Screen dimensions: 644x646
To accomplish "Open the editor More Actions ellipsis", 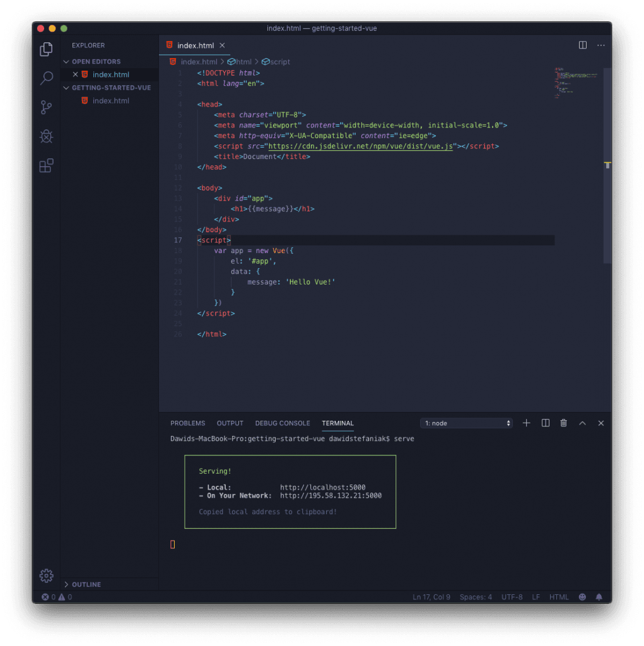I will [600, 45].
